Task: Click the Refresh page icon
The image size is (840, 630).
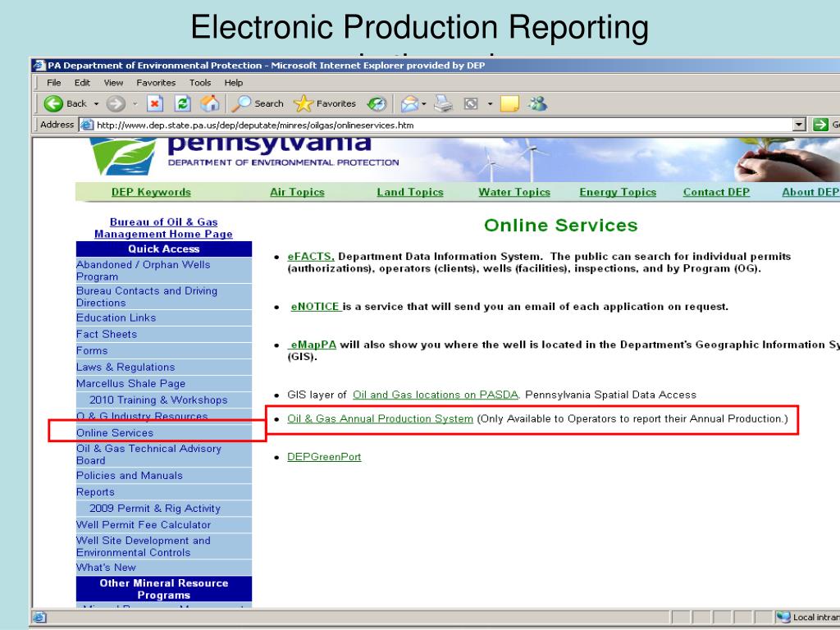Action: pyautogui.click(x=183, y=103)
